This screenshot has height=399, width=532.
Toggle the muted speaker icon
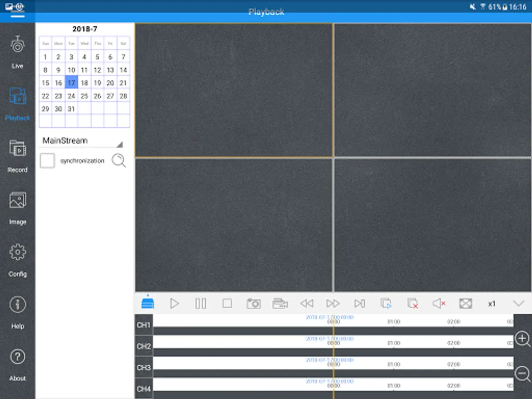pyautogui.click(x=439, y=304)
